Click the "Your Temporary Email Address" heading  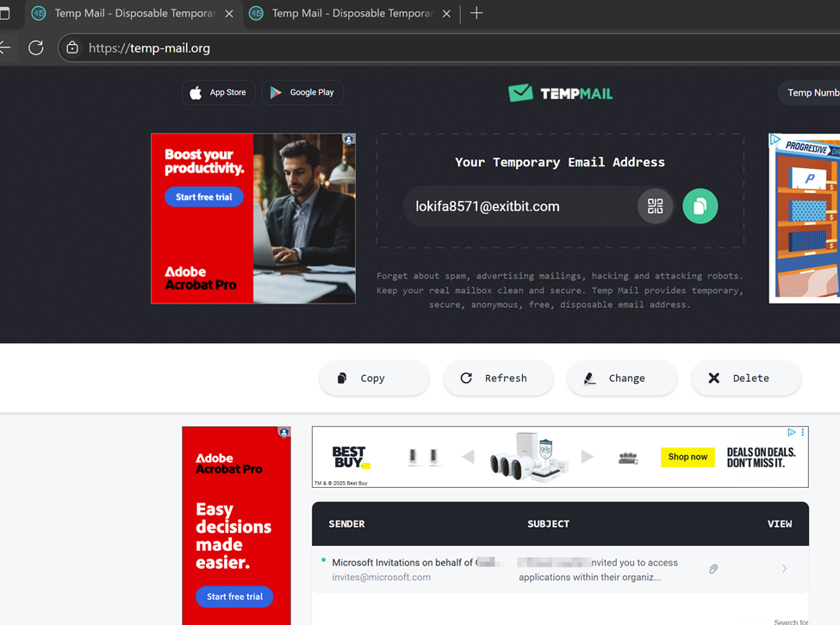point(560,162)
